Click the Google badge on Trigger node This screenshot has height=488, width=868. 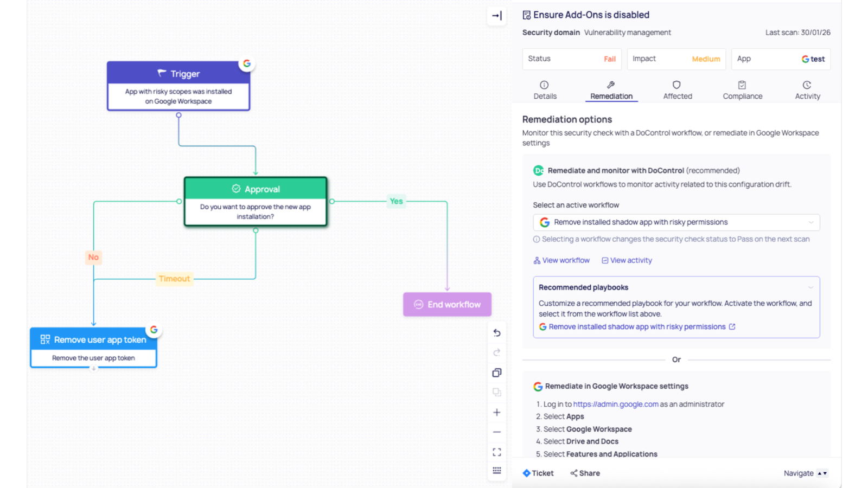247,63
